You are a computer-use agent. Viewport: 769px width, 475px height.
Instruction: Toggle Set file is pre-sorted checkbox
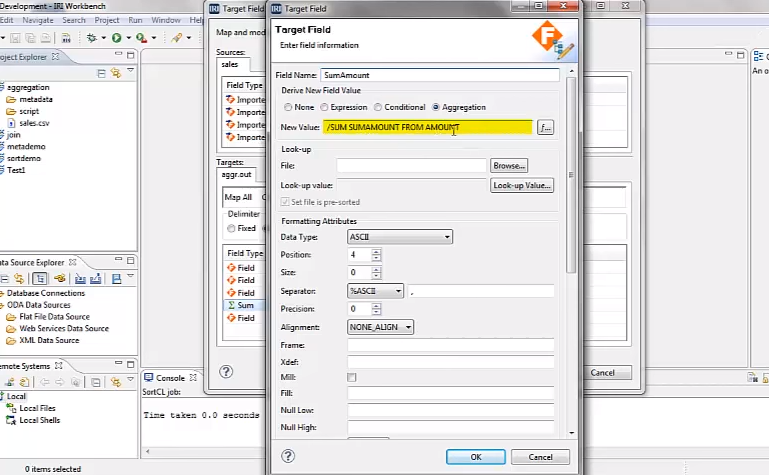[x=285, y=202]
